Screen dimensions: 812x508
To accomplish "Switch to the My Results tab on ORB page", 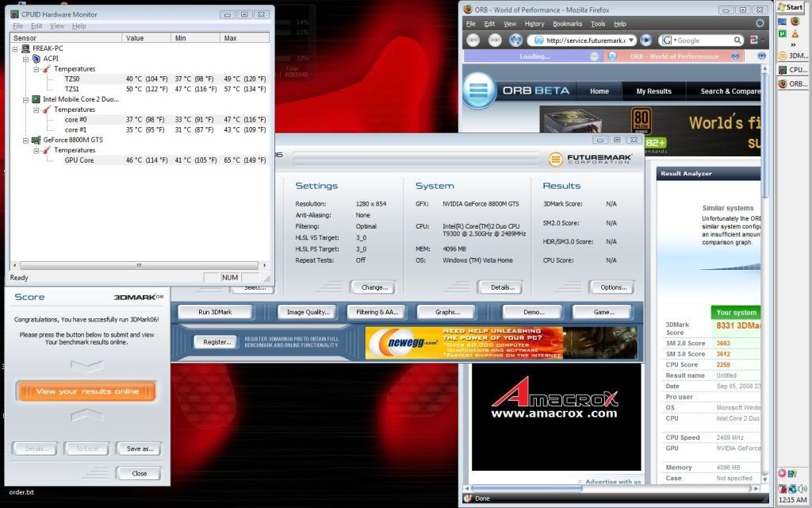I will (653, 90).
